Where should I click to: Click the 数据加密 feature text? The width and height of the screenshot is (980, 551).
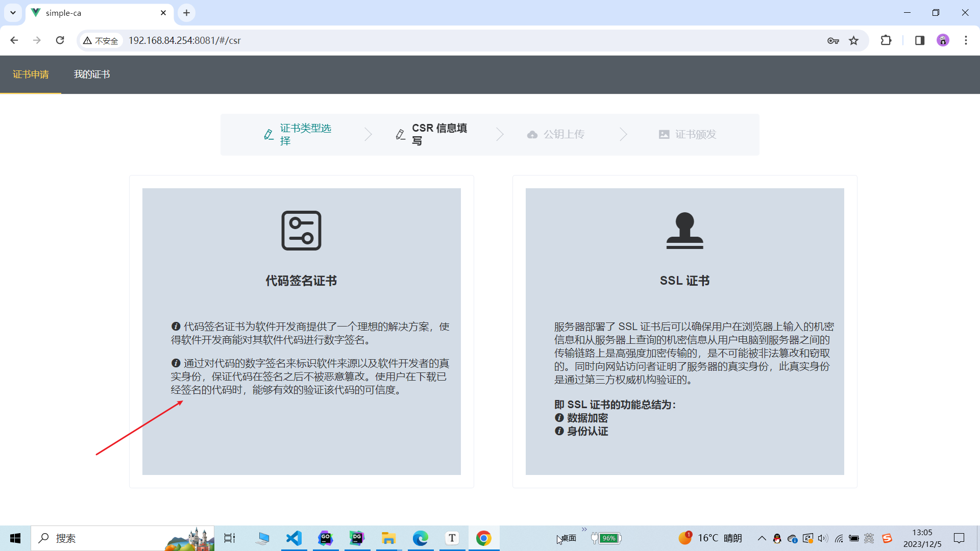[x=587, y=418]
